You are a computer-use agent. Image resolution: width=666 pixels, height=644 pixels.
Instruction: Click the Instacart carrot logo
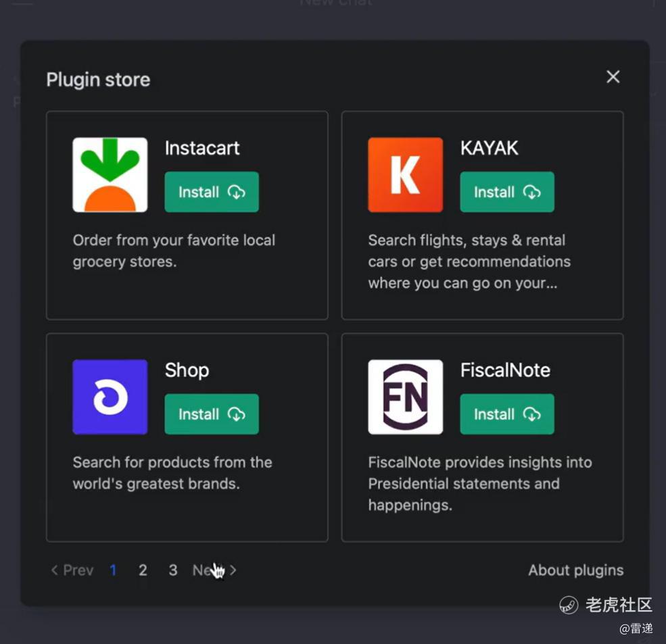110,174
